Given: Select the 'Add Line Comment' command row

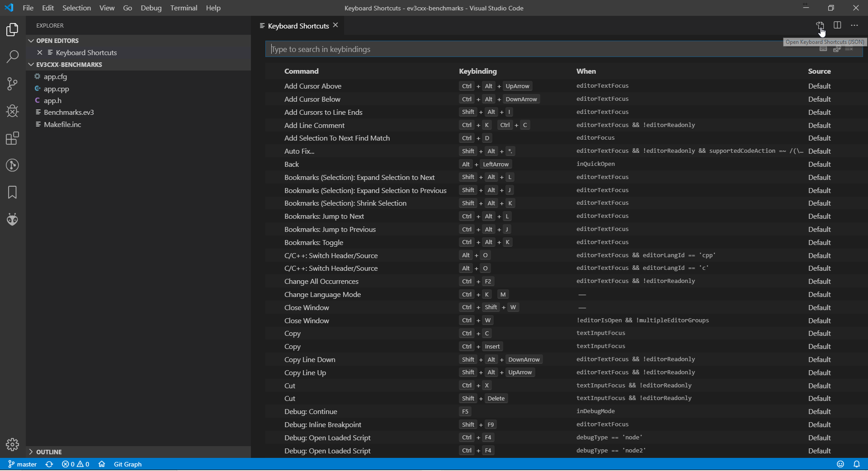Looking at the screenshot, I should coord(564,125).
